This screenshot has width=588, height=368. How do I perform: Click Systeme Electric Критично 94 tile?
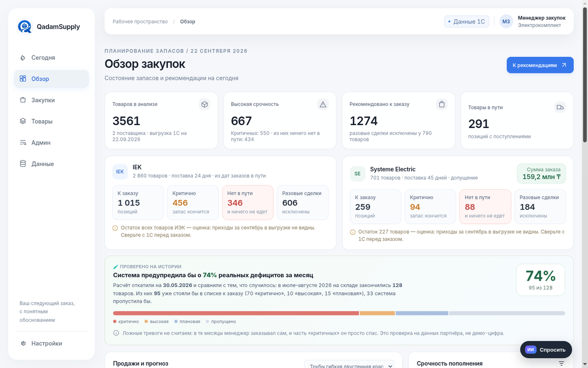coord(430,207)
